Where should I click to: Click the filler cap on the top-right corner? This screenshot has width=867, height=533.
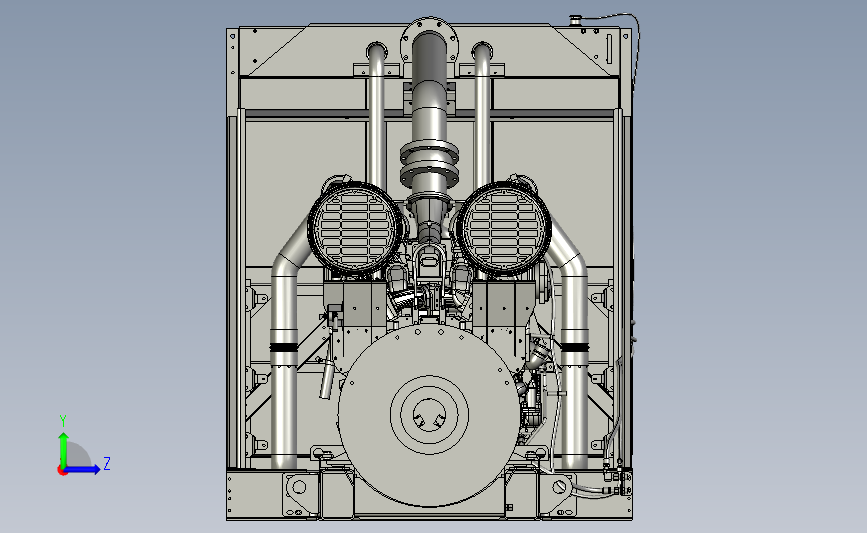[x=576, y=20]
